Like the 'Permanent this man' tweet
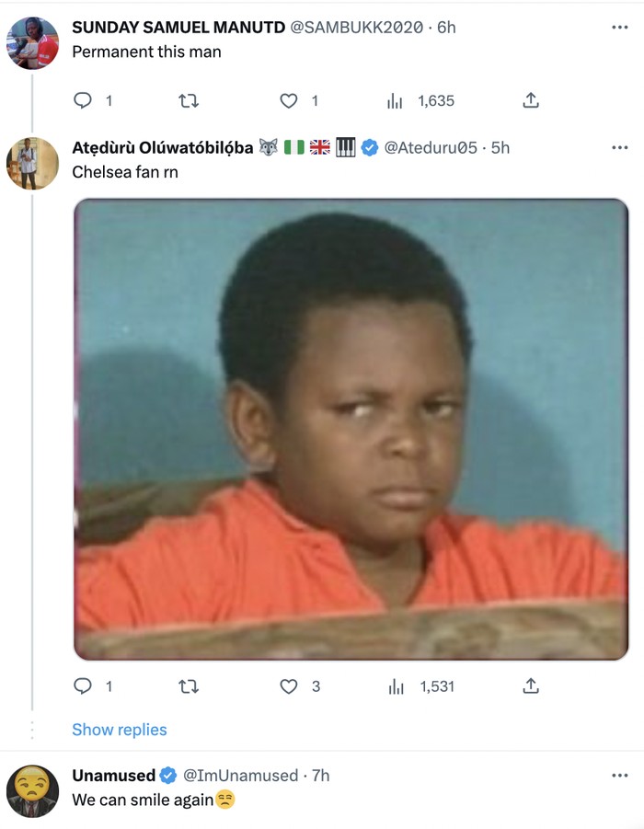The image size is (644, 829). pyautogui.click(x=289, y=100)
